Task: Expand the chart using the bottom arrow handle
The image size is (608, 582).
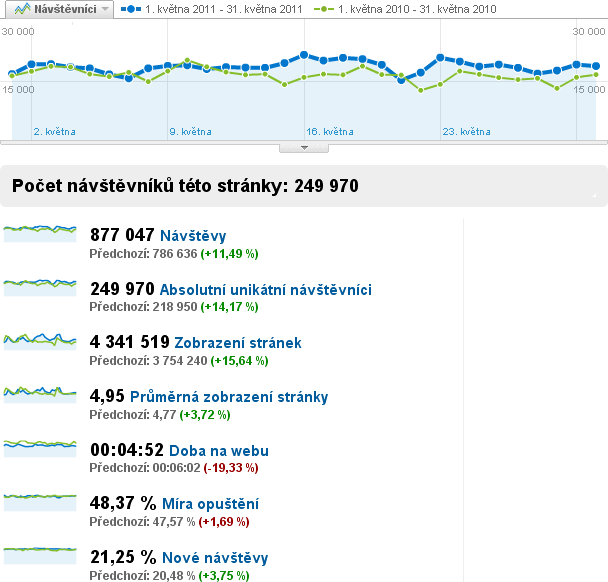Action: pos(304,148)
